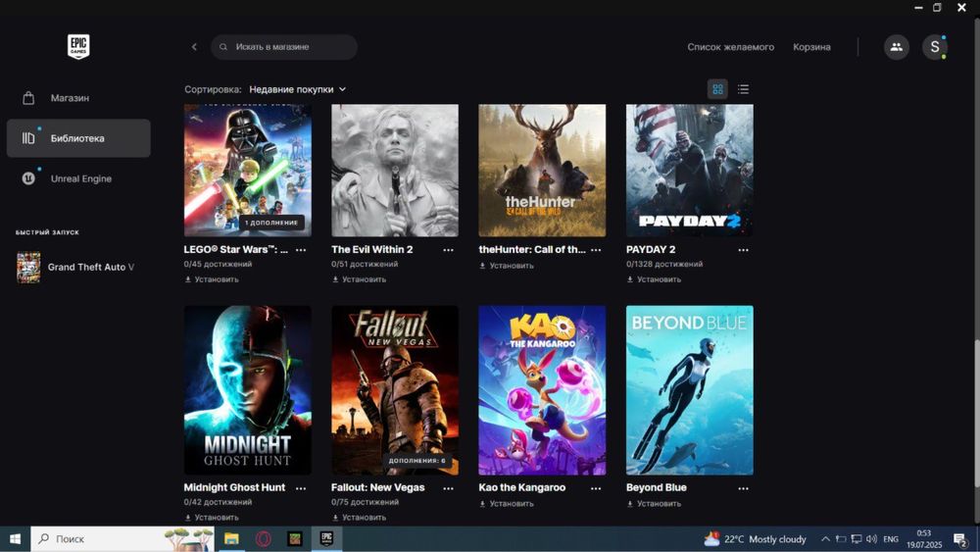This screenshot has height=552, width=980.
Task: Open the Unreal Engine section
Action: pos(78,178)
